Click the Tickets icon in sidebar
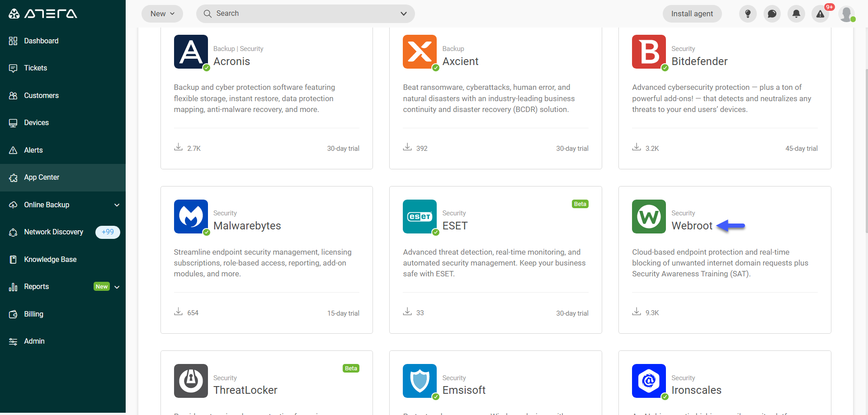The height and width of the screenshot is (415, 868). 13,68
